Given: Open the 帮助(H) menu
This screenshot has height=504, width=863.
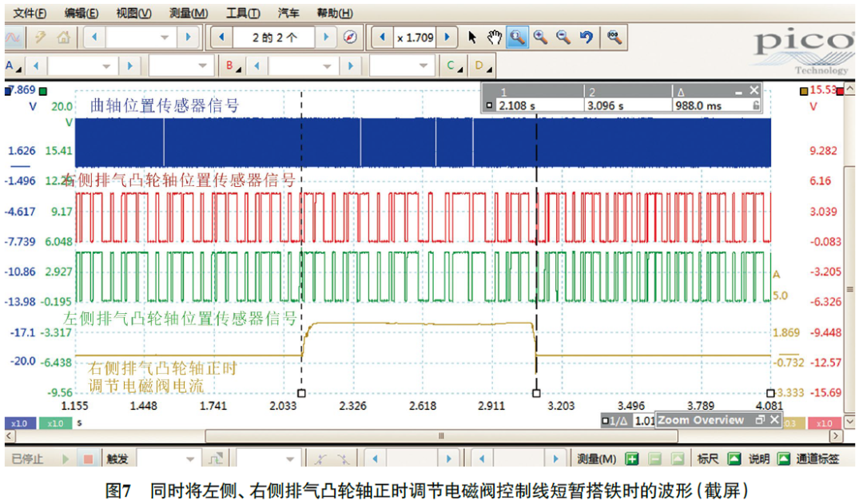Looking at the screenshot, I should click(x=335, y=13).
